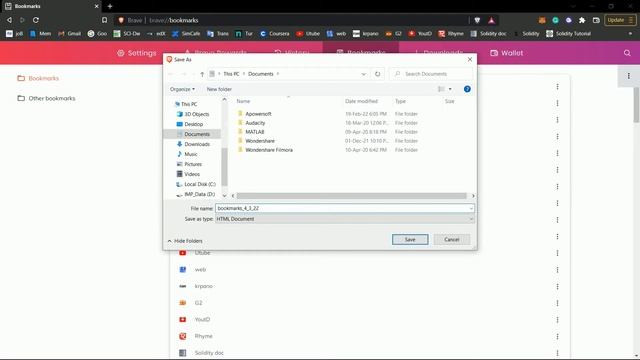Viewport: 640px width, 360px height.
Task: Select Rhyme bookmark in list
Action: pos(203,336)
